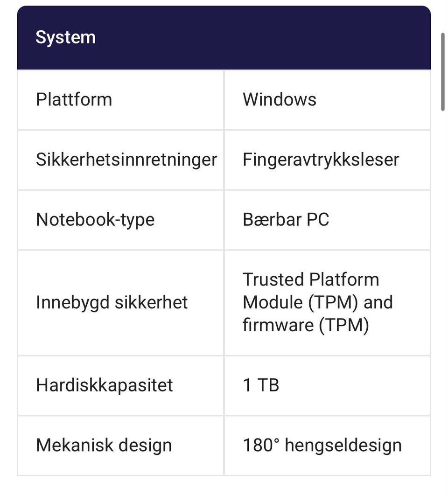Viewport: 448px width, 495px height.
Task: Click the firmware (TPM) text line
Action: (306, 325)
